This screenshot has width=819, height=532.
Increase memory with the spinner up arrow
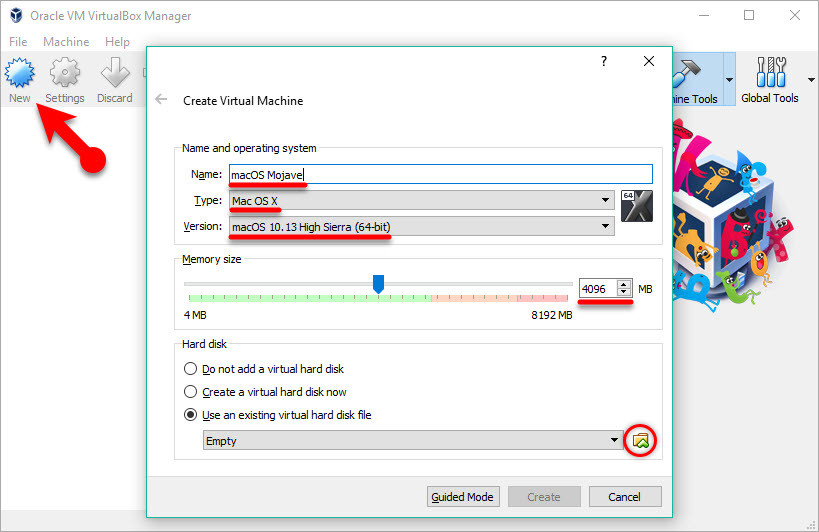624,285
